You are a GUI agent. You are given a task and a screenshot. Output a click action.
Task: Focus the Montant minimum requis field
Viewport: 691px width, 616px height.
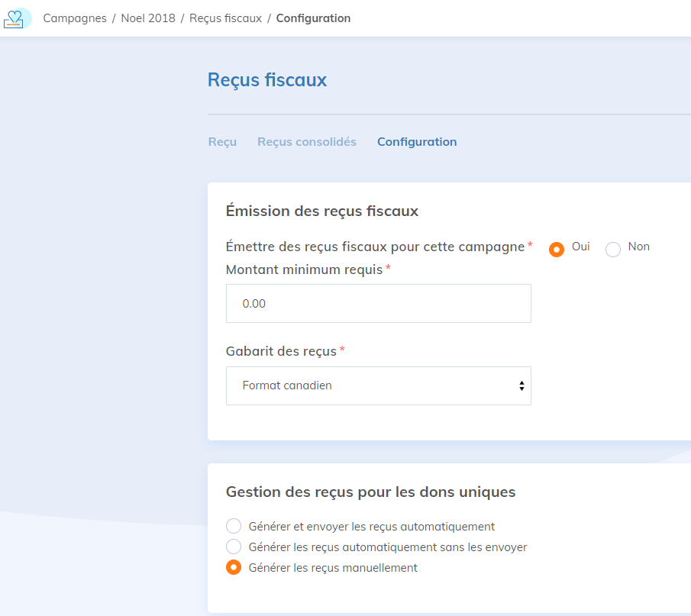[379, 304]
